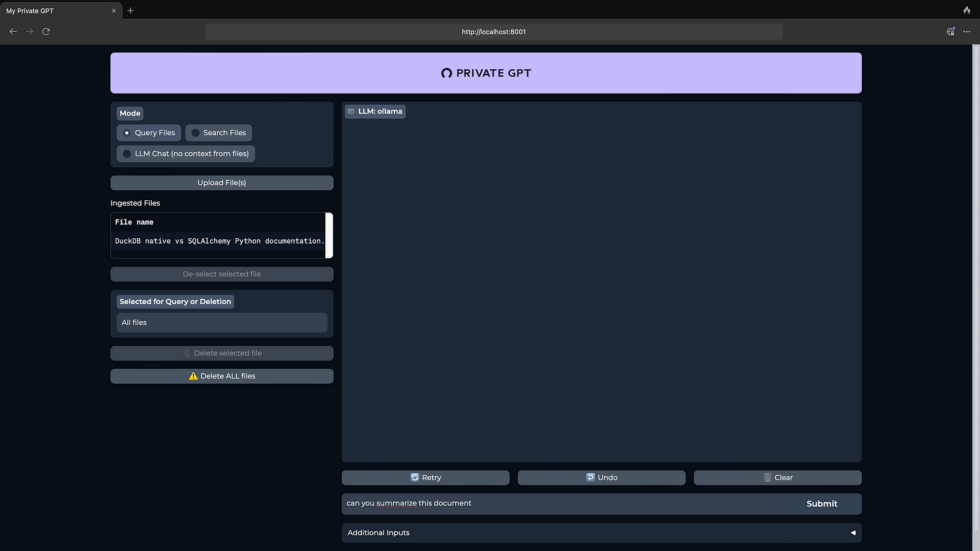
Task: Click the Upload File(s) button
Action: (222, 182)
